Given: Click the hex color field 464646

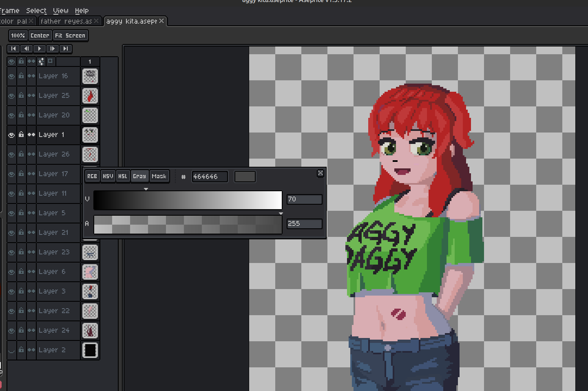Looking at the screenshot, I should click(x=210, y=177).
